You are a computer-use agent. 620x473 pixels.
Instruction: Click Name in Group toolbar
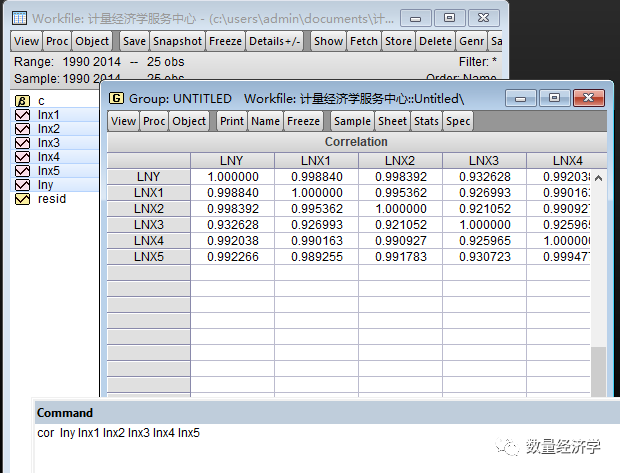click(x=265, y=121)
